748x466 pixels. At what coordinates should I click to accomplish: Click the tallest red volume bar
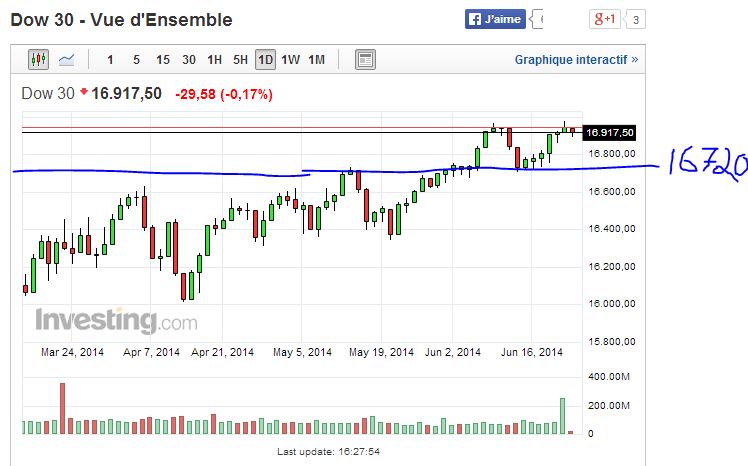click(62, 408)
